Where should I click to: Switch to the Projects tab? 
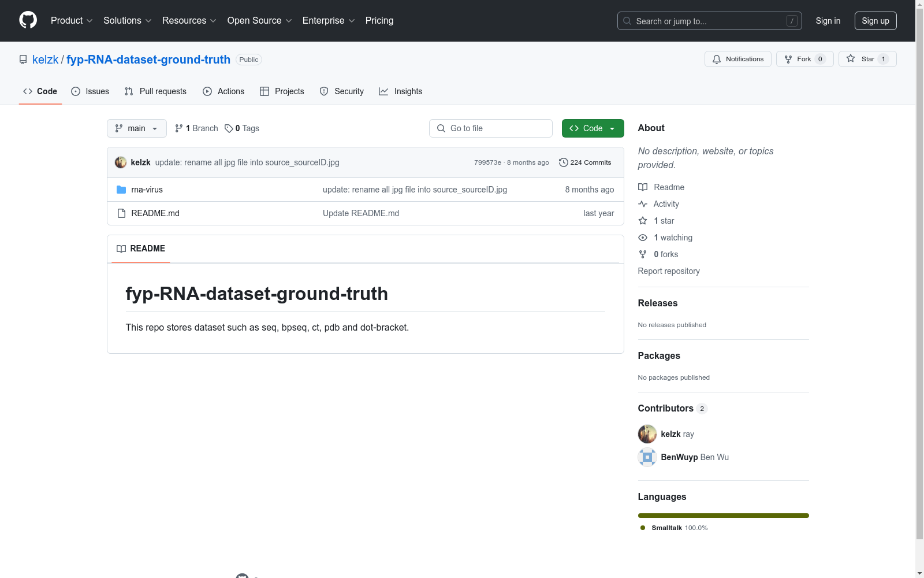click(282, 91)
